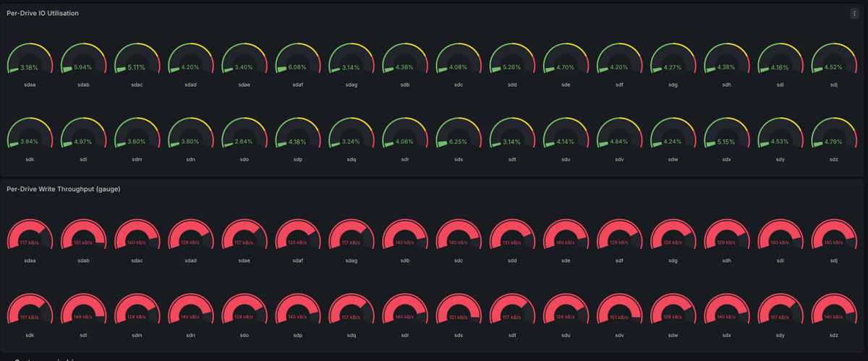This screenshot has height=361, width=868.
Task: Click the sdc label under IO Utilisation
Action: pos(459,85)
